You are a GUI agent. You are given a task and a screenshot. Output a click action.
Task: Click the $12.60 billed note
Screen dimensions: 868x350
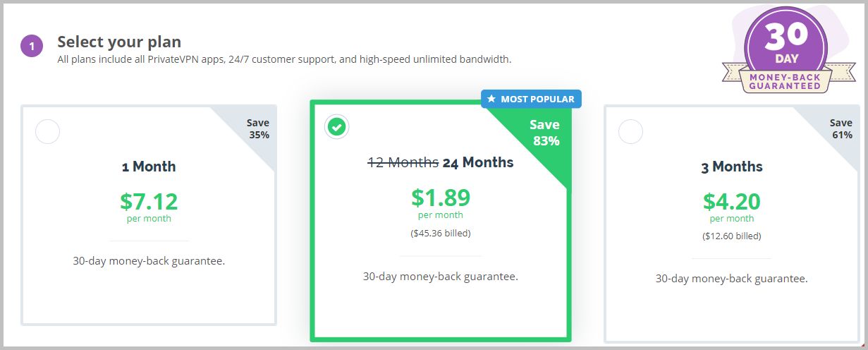[732, 236]
